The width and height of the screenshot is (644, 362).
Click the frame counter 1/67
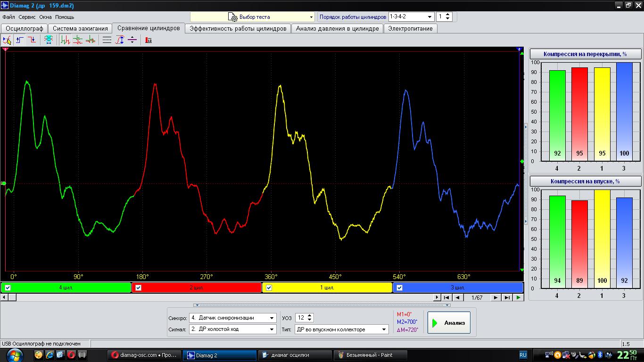(477, 297)
